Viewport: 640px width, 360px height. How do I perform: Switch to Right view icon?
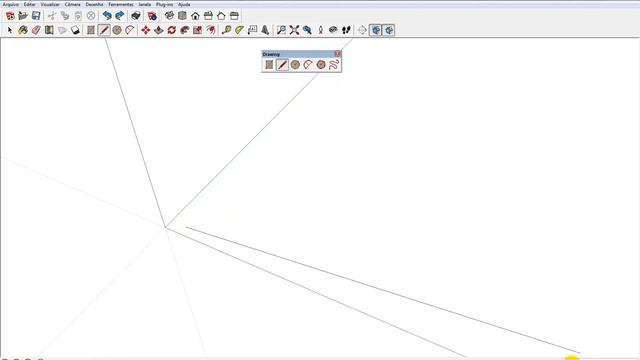[209, 16]
